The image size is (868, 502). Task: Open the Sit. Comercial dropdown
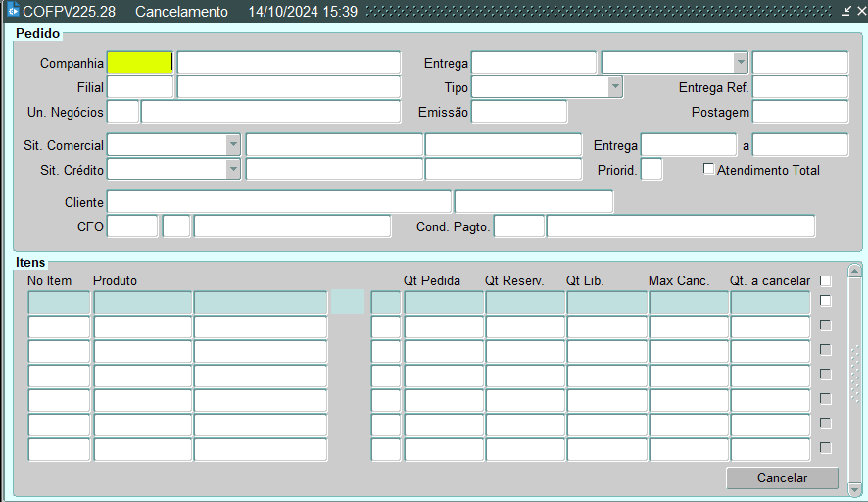(232, 144)
